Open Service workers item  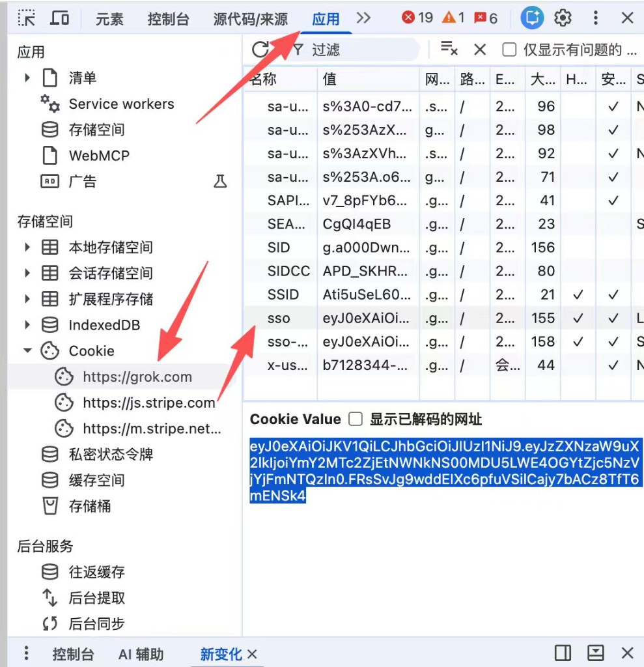tap(121, 104)
